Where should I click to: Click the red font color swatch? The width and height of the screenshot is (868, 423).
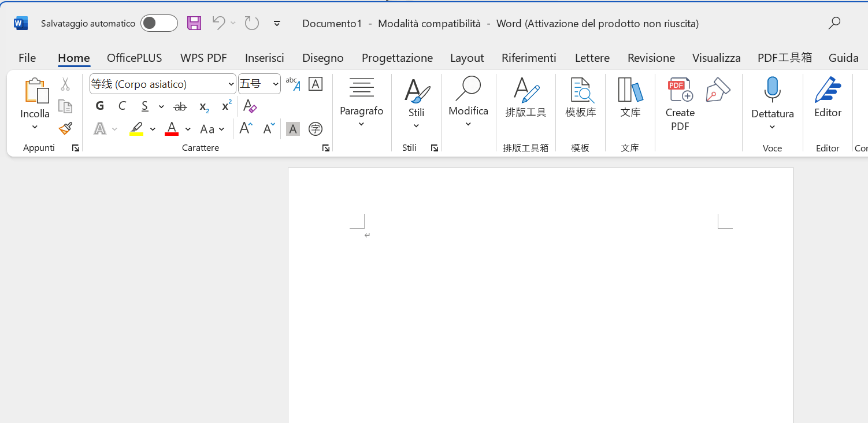171,128
